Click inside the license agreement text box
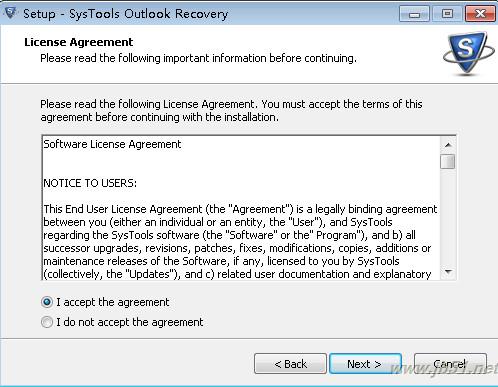 (x=241, y=208)
